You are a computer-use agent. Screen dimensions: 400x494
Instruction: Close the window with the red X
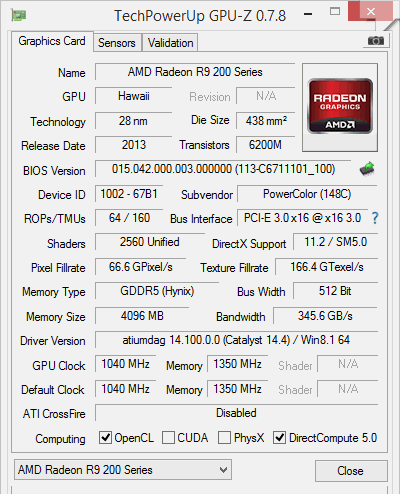[x=370, y=12]
